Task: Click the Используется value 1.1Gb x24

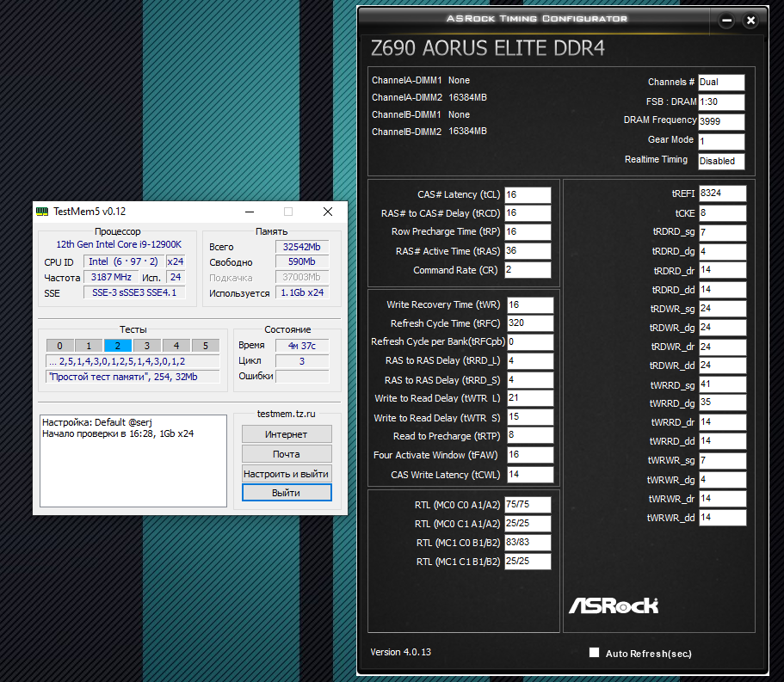Action: [301, 292]
